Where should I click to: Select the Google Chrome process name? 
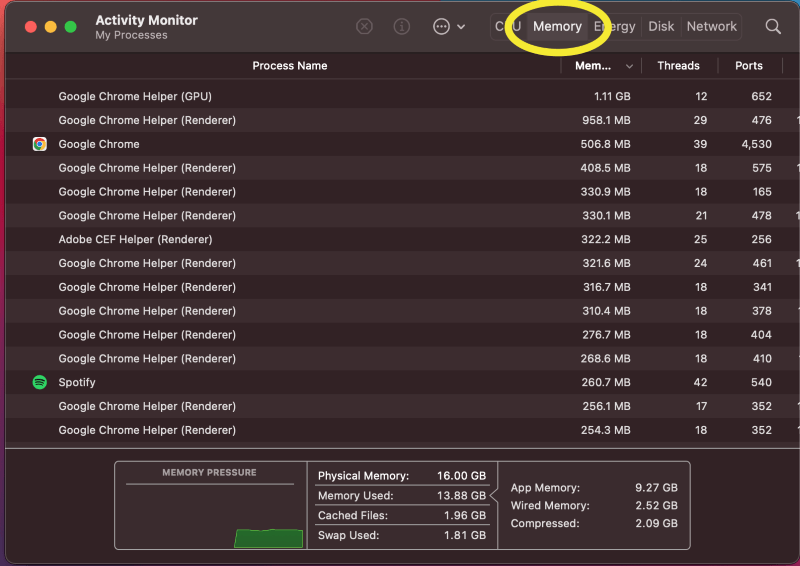click(98, 144)
